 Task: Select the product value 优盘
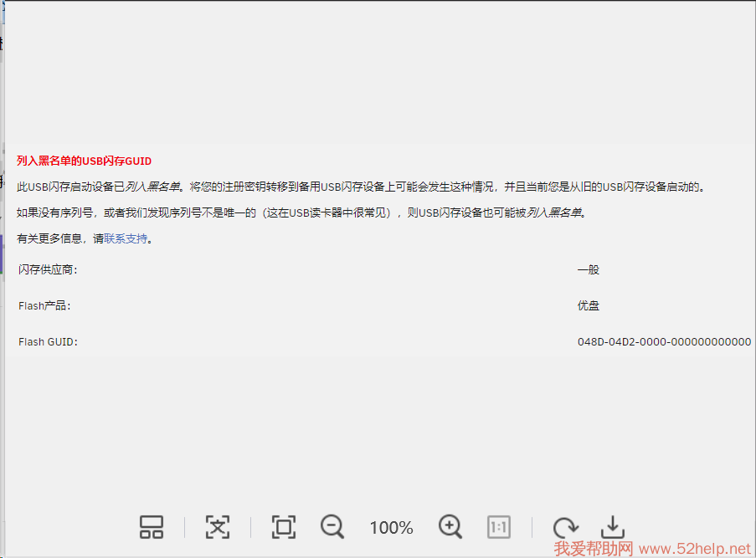588,305
